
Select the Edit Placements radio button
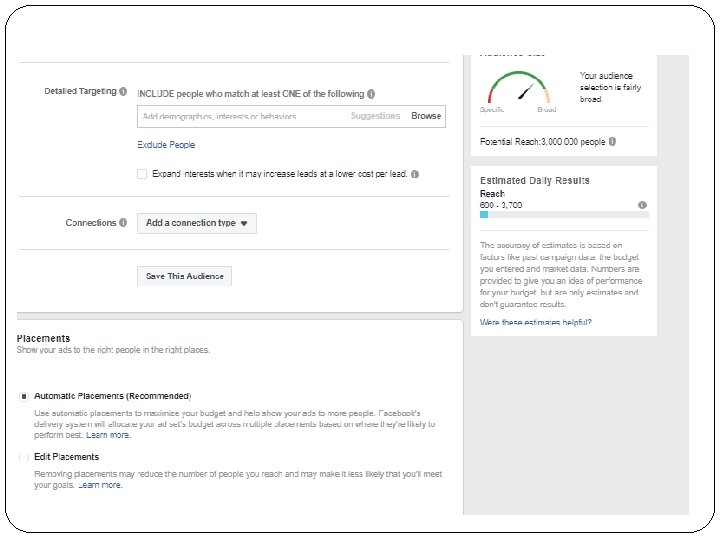coord(23,457)
